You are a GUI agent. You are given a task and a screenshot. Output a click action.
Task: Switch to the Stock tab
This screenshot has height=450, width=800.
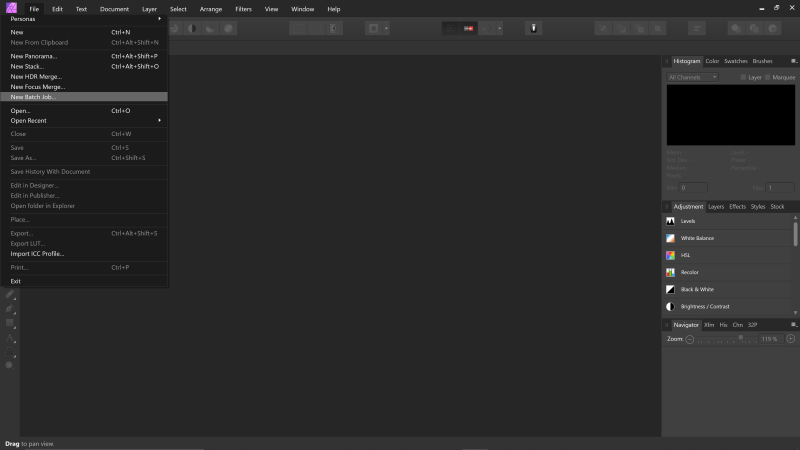click(x=777, y=207)
